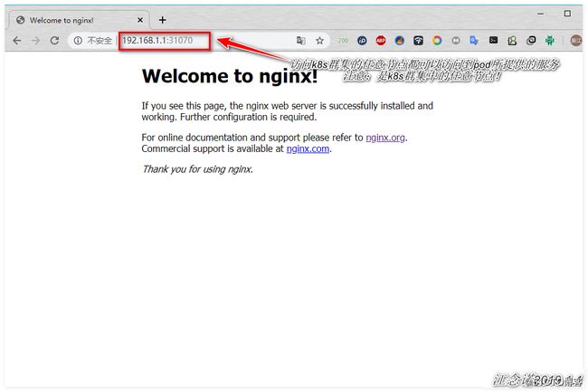Image resolution: width=588 pixels, height=392 pixels.
Task: Open a new tab with the plus button
Action: coord(162,20)
